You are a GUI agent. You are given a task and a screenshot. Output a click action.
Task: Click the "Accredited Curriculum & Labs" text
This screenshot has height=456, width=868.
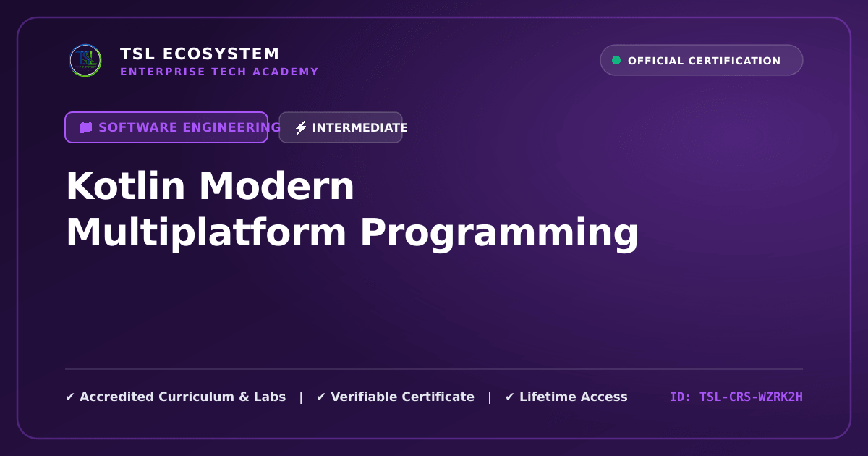click(x=182, y=397)
